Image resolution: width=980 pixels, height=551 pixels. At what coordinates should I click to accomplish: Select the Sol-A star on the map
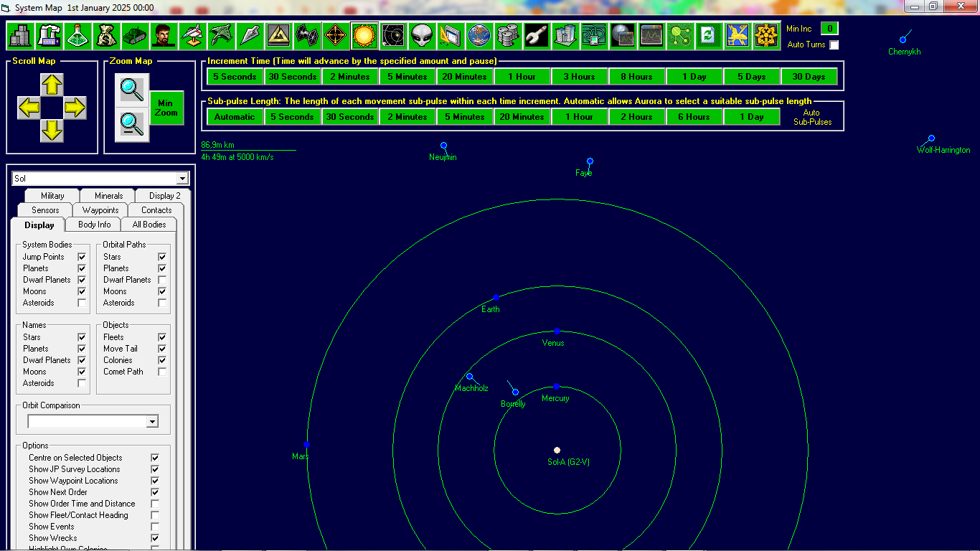coord(557,451)
